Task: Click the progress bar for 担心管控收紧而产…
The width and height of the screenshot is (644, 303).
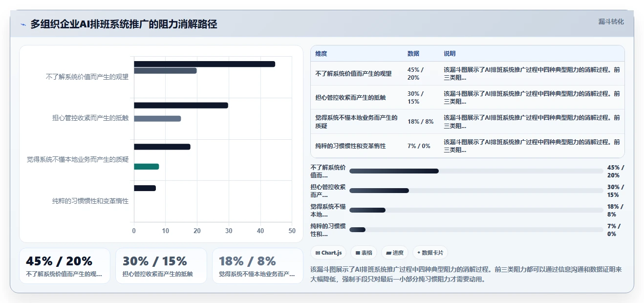Action: click(x=476, y=191)
